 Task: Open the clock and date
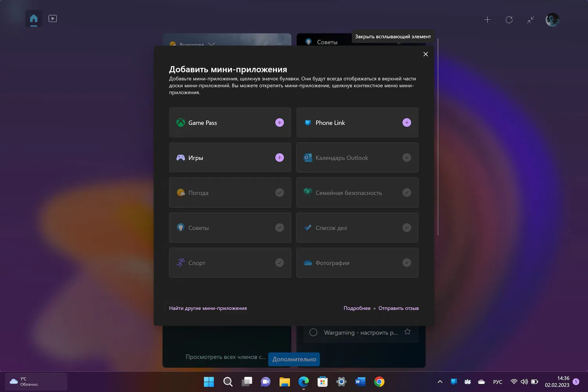(x=557, y=382)
